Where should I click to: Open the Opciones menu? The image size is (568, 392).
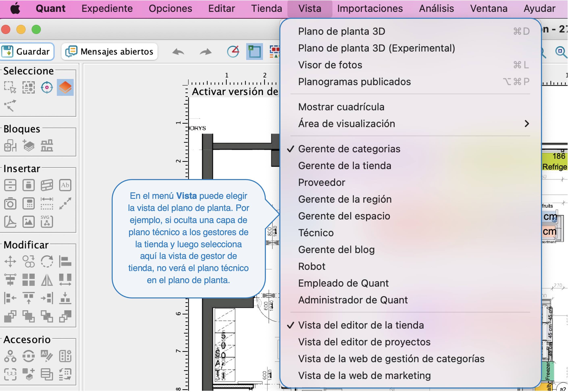point(170,9)
